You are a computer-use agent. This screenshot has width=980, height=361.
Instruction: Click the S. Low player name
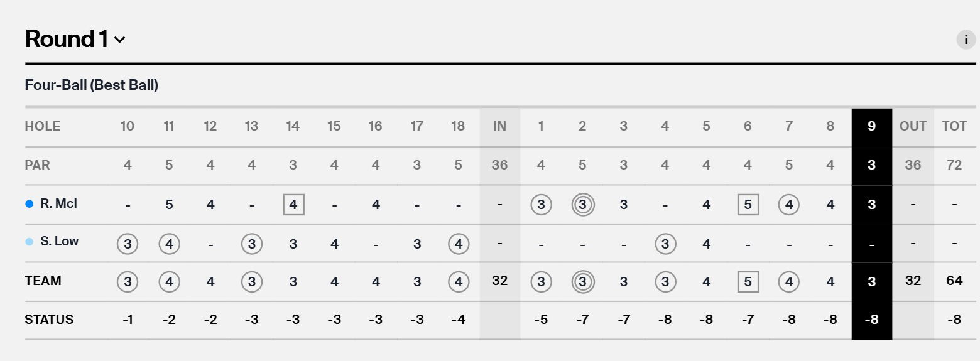60,242
